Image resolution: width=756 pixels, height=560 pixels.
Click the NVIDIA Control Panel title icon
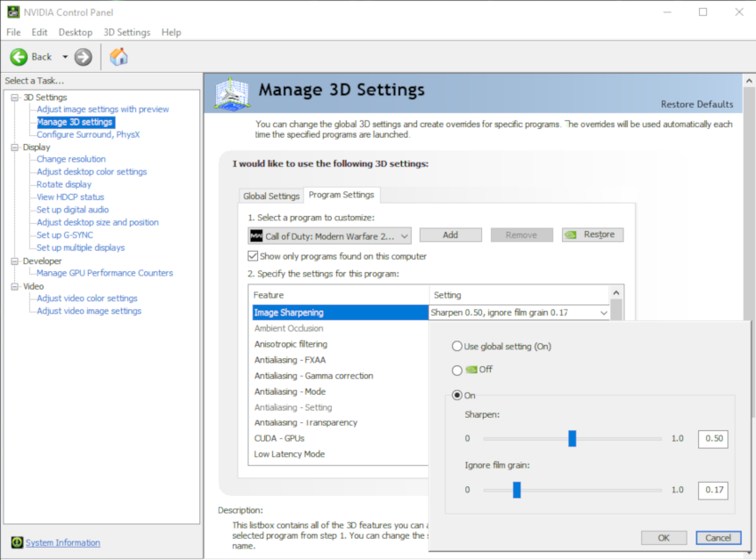tap(12, 12)
